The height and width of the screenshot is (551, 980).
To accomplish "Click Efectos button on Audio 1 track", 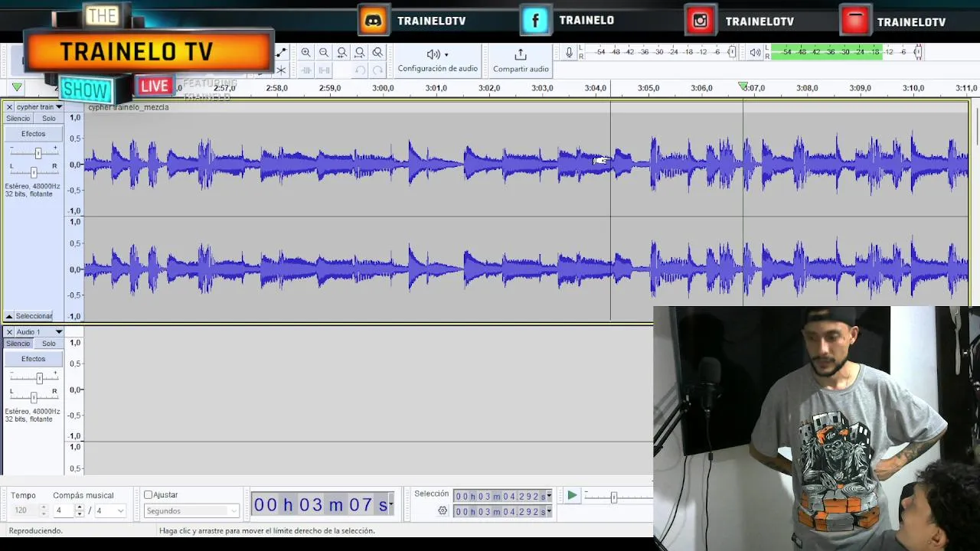I will click(33, 359).
